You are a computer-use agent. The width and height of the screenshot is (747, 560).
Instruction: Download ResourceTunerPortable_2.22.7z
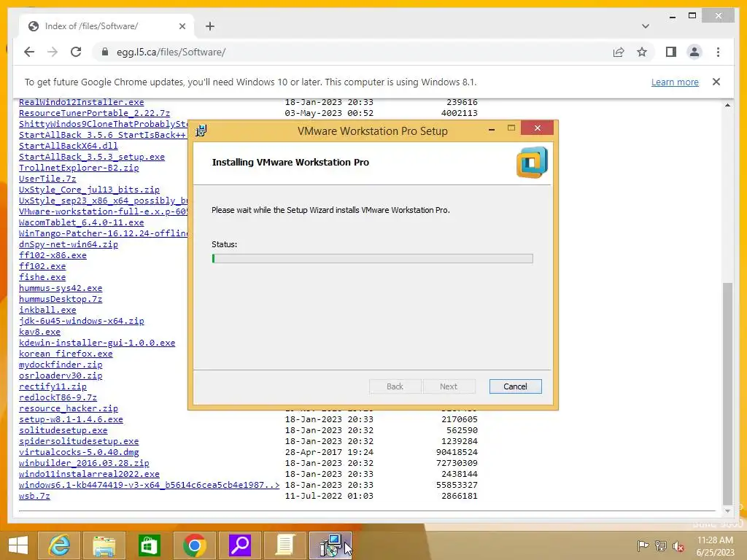94,113
